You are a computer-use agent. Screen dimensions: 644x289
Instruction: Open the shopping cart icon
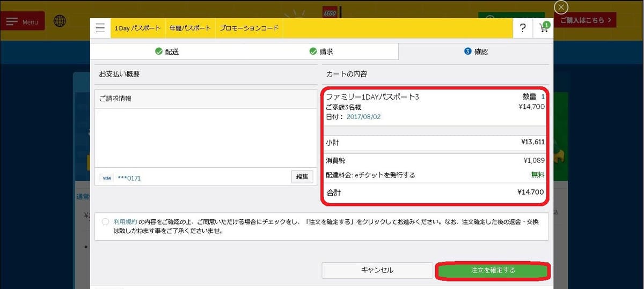pos(543,28)
